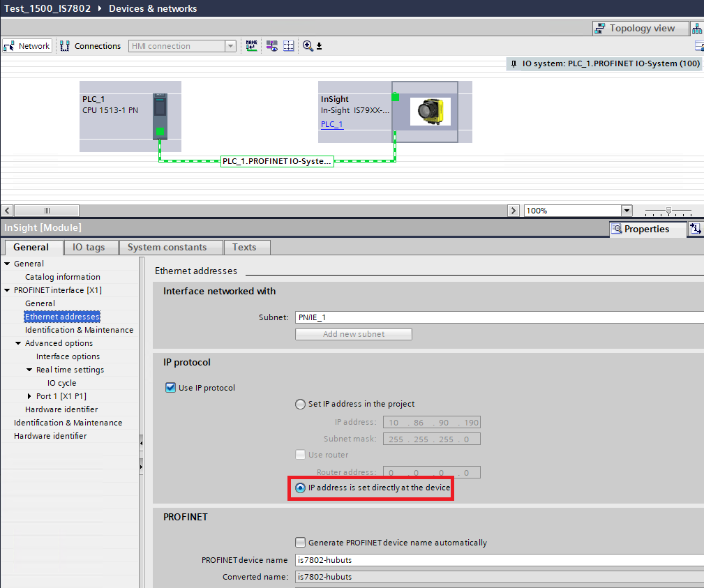This screenshot has width=704, height=588.
Task: Open the assign device name tool
Action: (x=251, y=45)
